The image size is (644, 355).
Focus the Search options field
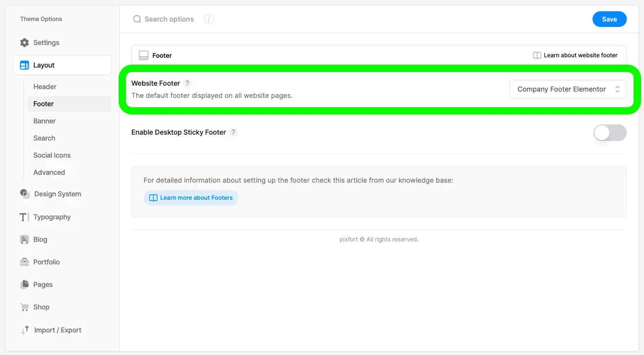[169, 19]
